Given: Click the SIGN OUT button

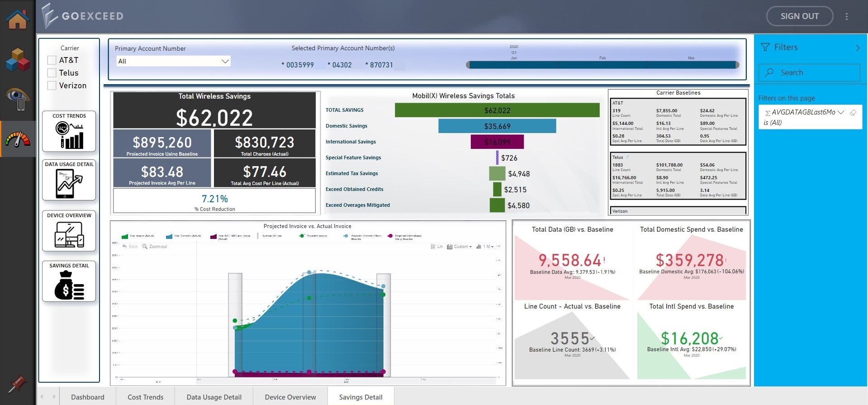Looking at the screenshot, I should click(800, 16).
